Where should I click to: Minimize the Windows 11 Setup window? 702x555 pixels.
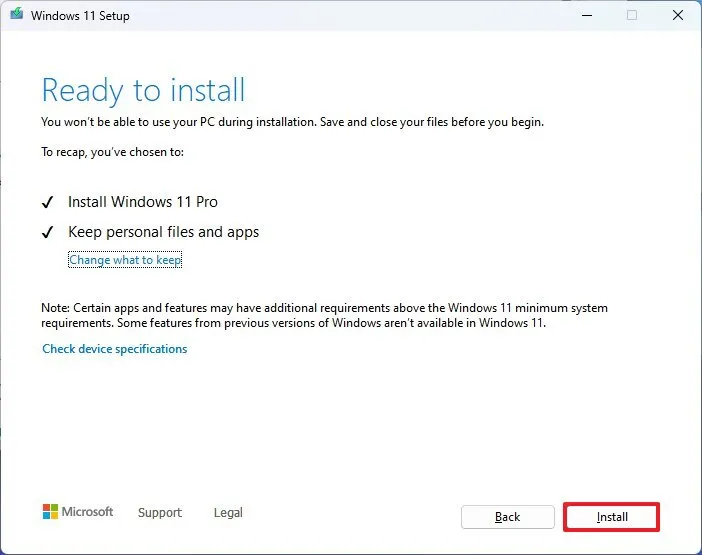point(586,16)
